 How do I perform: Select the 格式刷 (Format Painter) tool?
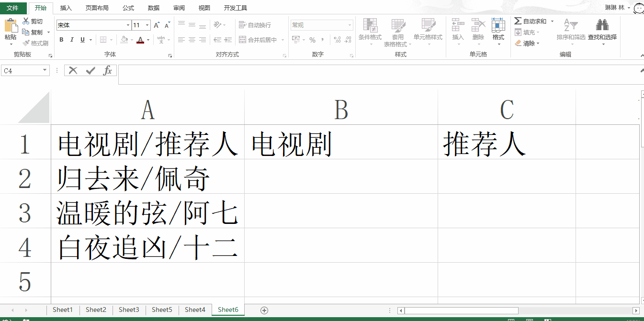(x=35, y=43)
